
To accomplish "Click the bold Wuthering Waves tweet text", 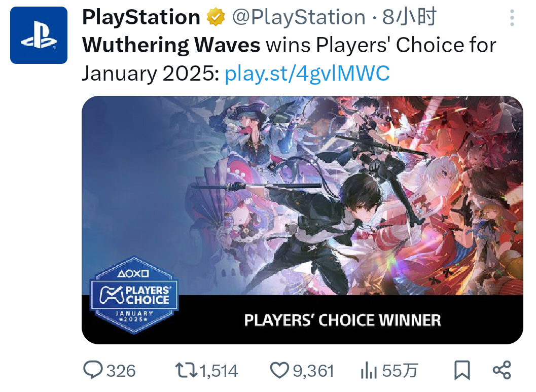I will click(171, 46).
